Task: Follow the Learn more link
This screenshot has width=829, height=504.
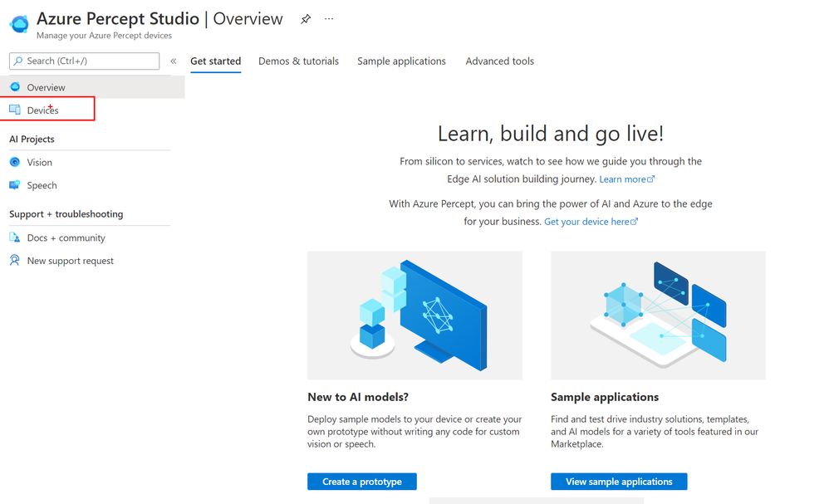Action: coord(627,179)
